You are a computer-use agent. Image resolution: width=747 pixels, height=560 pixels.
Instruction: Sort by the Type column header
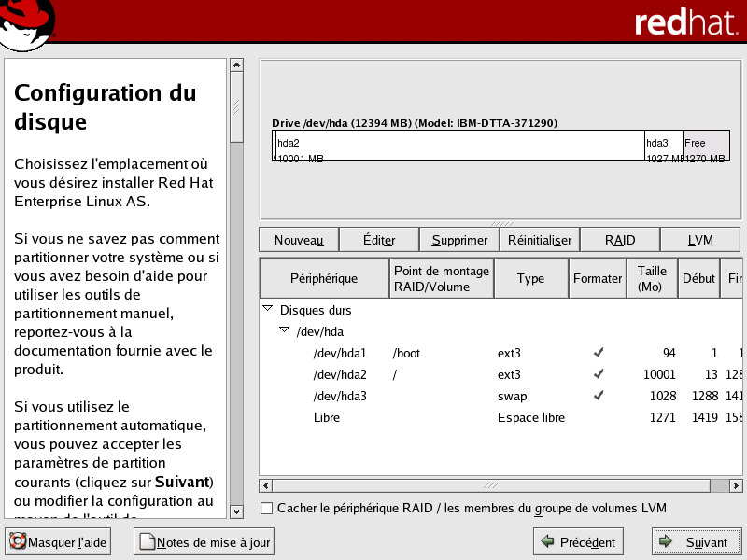pyautogui.click(x=530, y=278)
